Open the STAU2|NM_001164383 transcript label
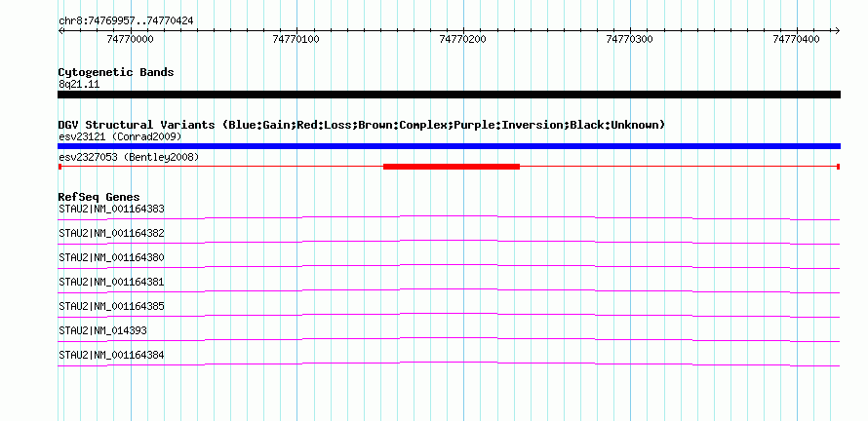Screen dimensions: 868x421 tap(111, 210)
